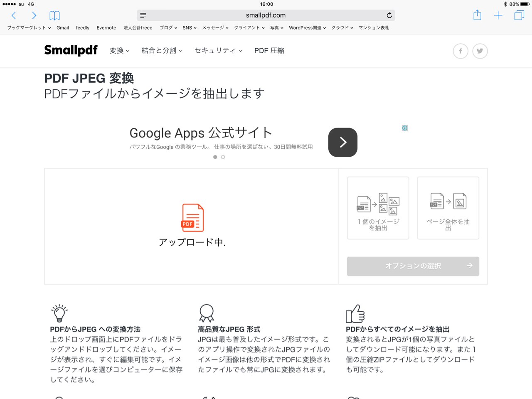The image size is (532, 399).
Task: Click the オプションの選択 button
Action: click(x=413, y=266)
